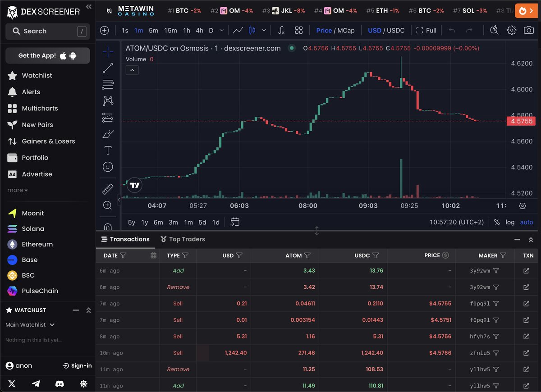The width and height of the screenshot is (541, 392).
Task: Toggle percent scale on chart
Action: coord(497,222)
